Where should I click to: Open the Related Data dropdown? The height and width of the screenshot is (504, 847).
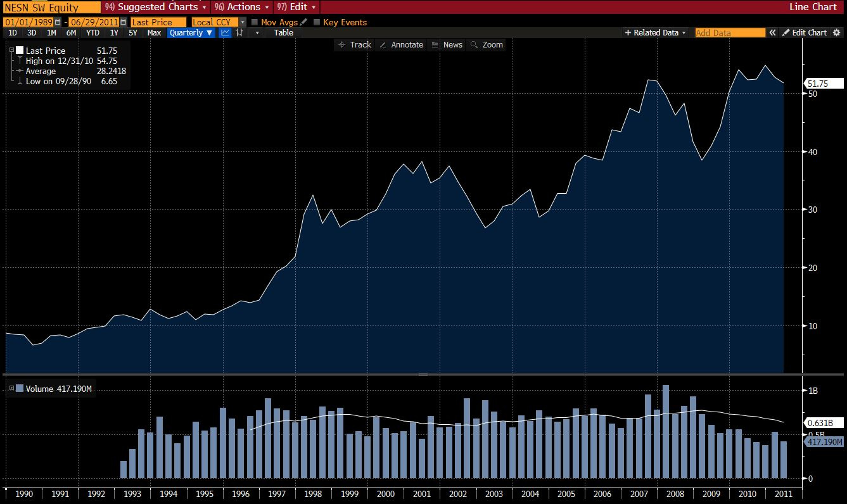(655, 33)
